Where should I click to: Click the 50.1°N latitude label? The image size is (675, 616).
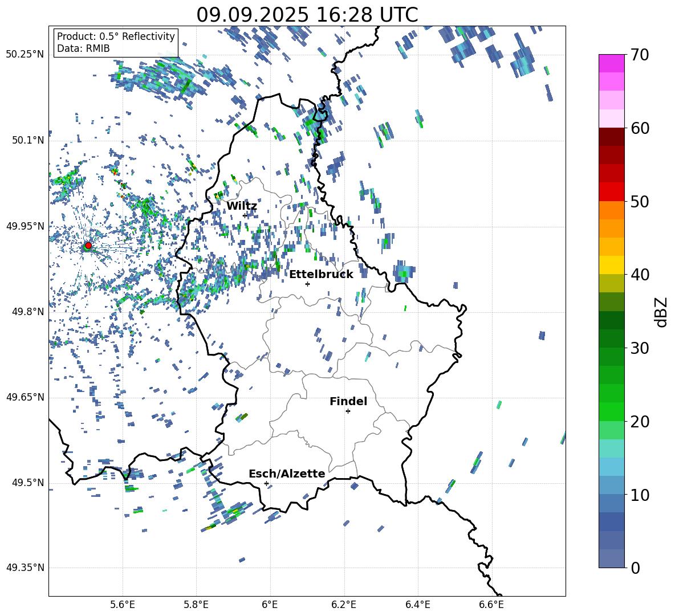point(27,141)
